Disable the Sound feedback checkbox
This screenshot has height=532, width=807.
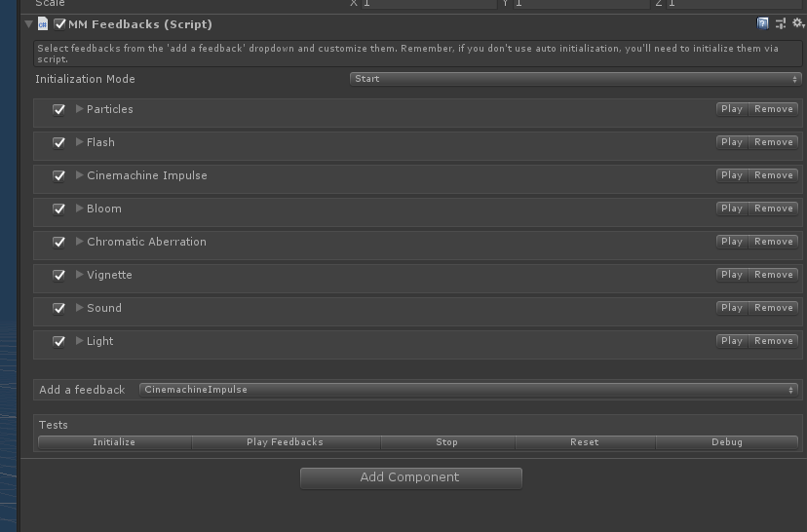click(59, 309)
